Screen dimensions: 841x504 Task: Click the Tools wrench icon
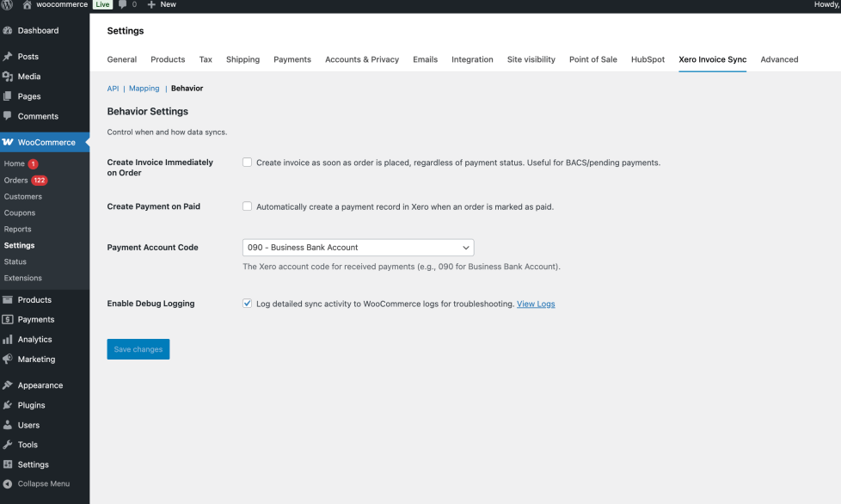click(8, 445)
